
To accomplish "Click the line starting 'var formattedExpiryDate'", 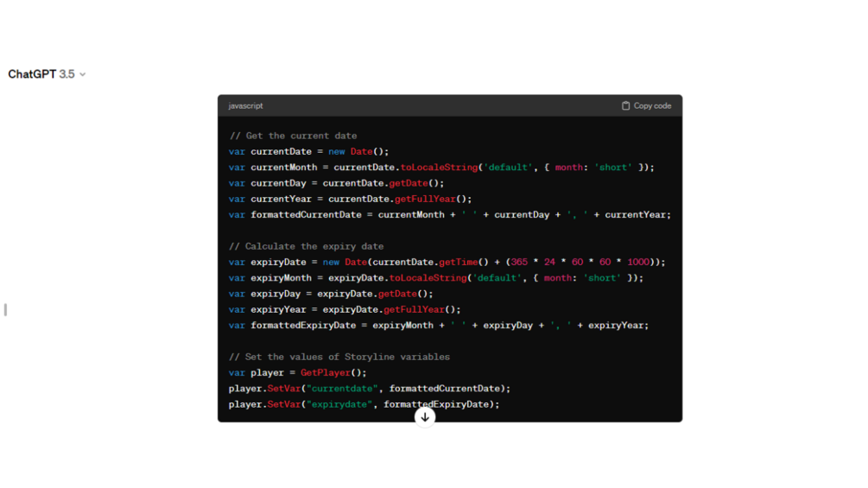I will click(439, 326).
